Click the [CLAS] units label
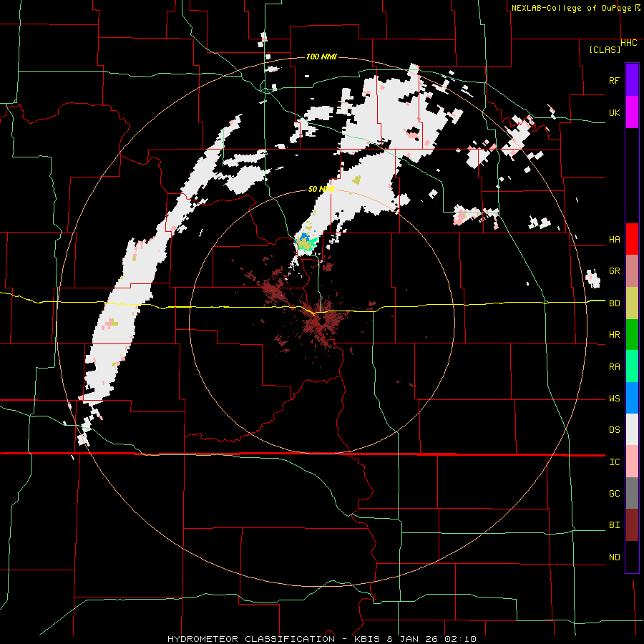Screen dimensions: 644x644 pos(605,50)
